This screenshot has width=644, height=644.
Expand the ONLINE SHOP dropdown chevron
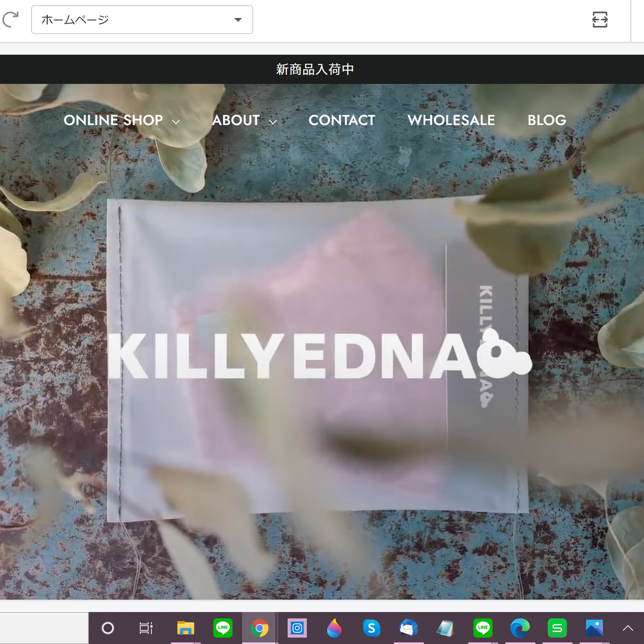coord(176,122)
